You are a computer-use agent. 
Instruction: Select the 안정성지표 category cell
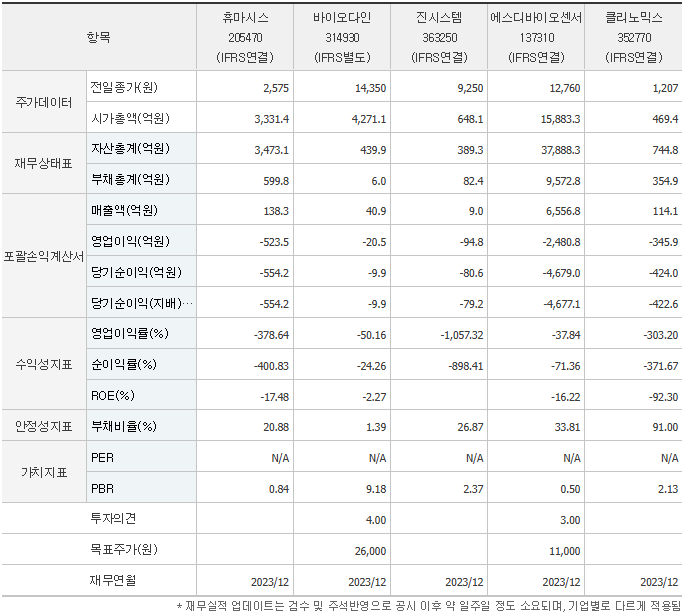44,426
